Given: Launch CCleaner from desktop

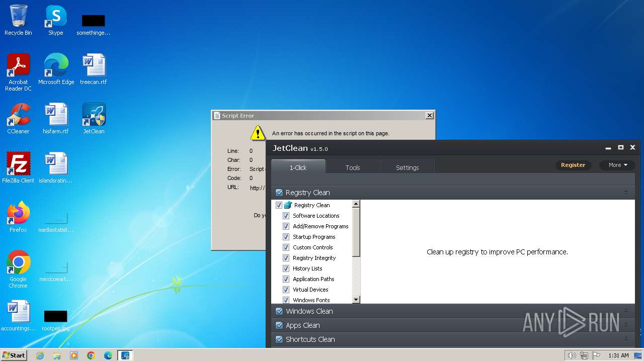Looking at the screenshot, I should (18, 119).
